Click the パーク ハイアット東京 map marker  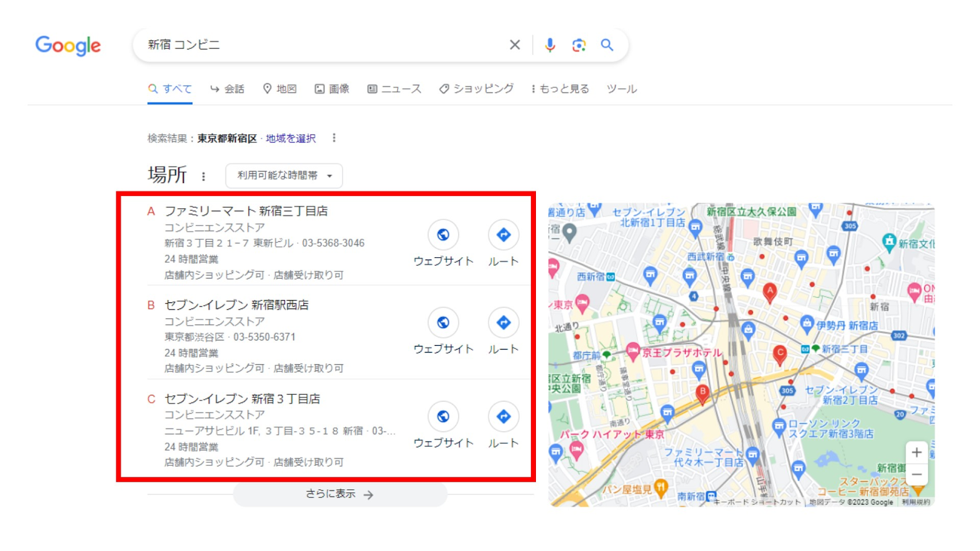tap(576, 450)
